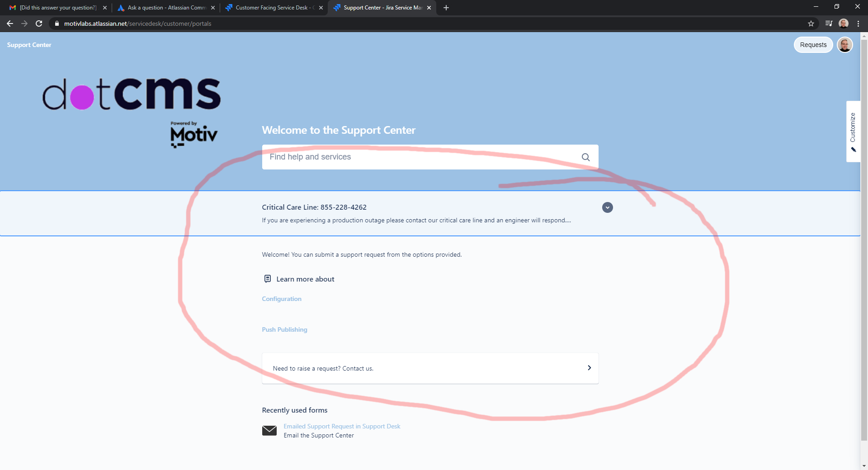
Task: Open the Configuration article link
Action: 282,299
